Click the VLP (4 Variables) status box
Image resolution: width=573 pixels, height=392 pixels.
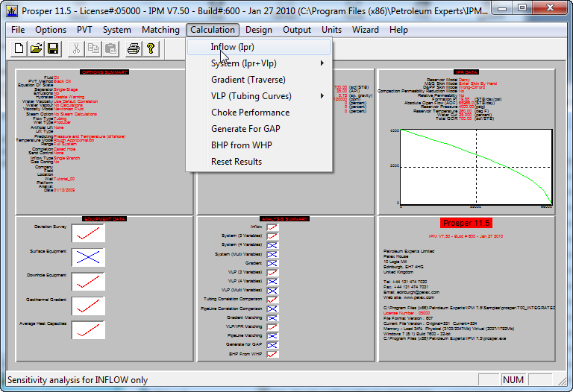272,282
